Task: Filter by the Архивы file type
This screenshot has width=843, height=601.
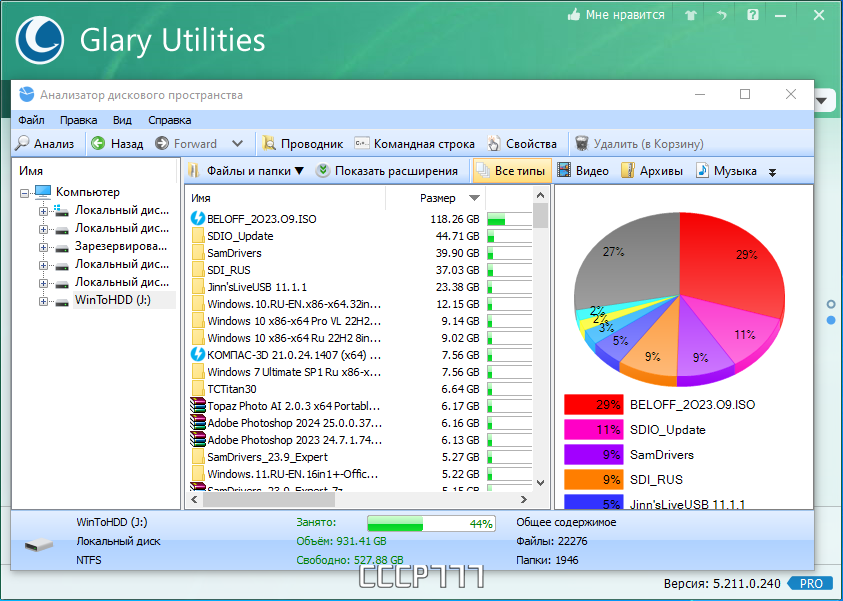Action: (652, 171)
